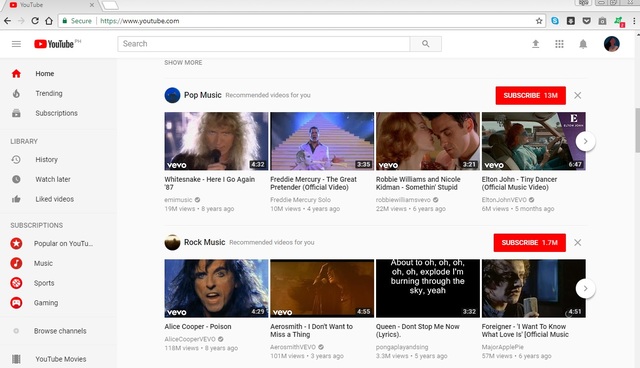This screenshot has height=368, width=640.
Task: Subscribe to Rock Music 1.7M
Action: pos(529,242)
